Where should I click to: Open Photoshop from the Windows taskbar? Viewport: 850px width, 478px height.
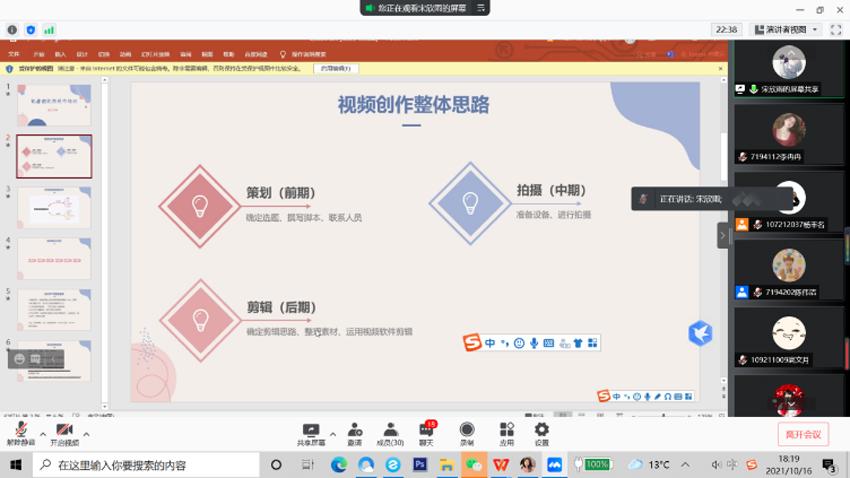pos(420,465)
